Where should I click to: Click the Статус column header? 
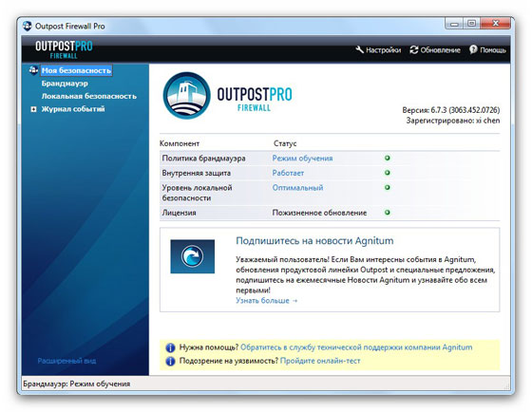285,143
